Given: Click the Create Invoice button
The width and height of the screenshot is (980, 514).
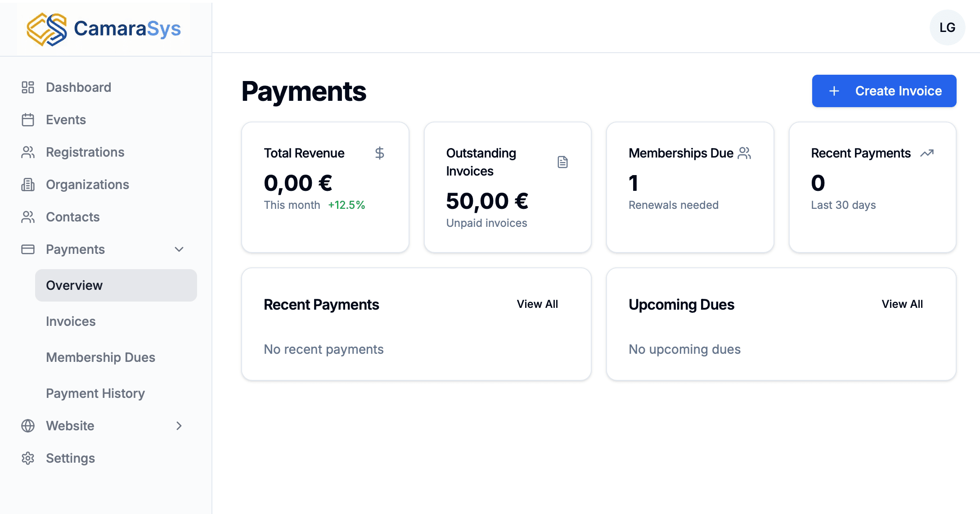Looking at the screenshot, I should (884, 91).
